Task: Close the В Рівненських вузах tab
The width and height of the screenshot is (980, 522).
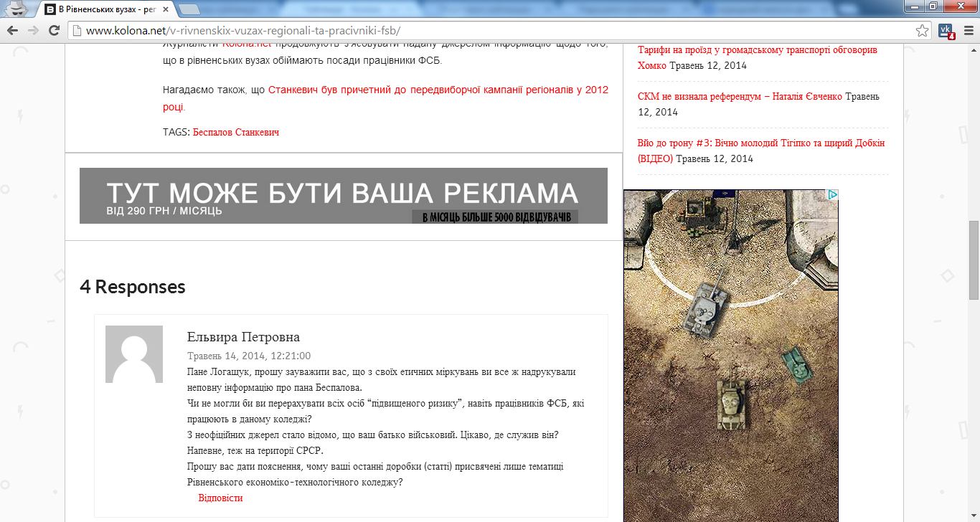Action: coord(166,10)
